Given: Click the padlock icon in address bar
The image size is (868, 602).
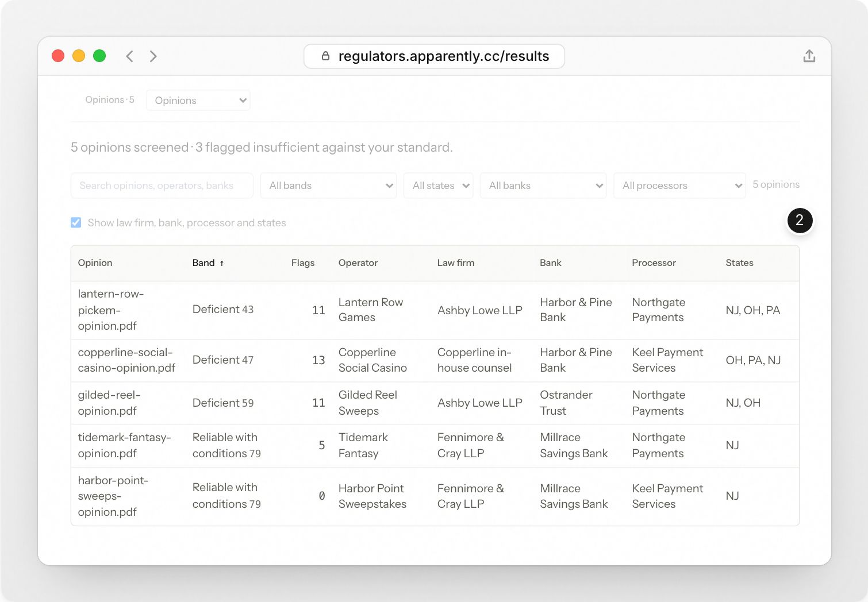Looking at the screenshot, I should click(x=325, y=56).
